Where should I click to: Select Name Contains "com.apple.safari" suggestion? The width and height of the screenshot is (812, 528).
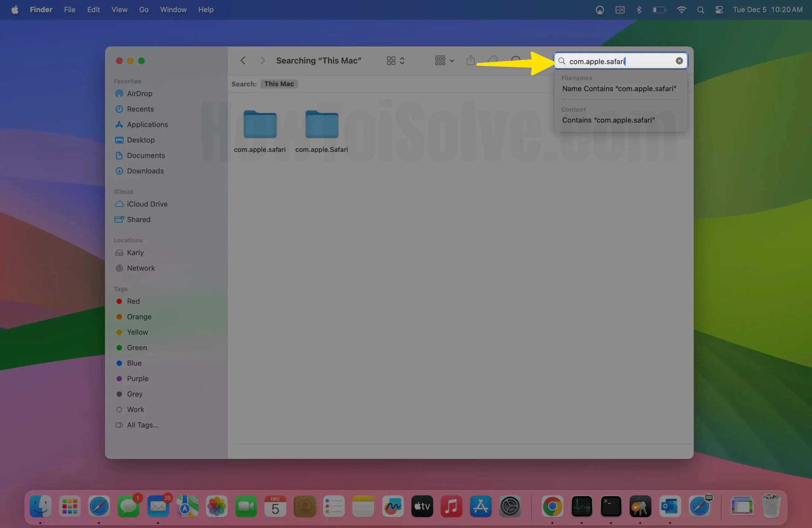[x=619, y=89]
